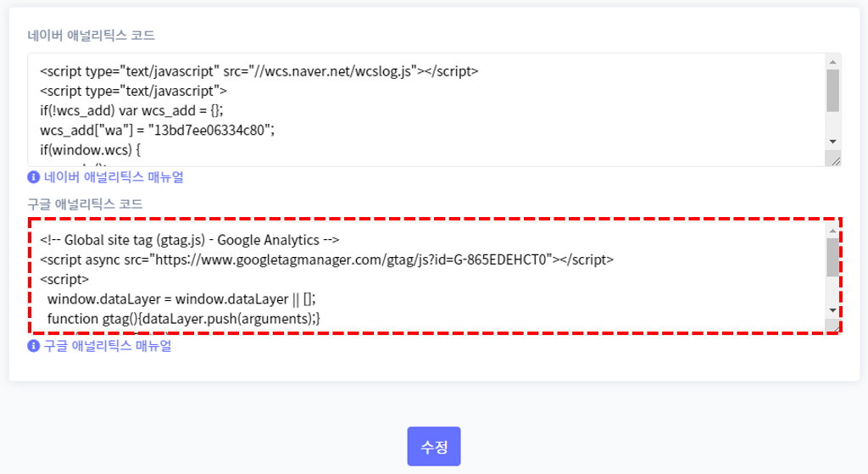Click the info icon beside 구글 애널리틱스 매뉴얼
Screen dimensions: 868x474
(x=34, y=346)
